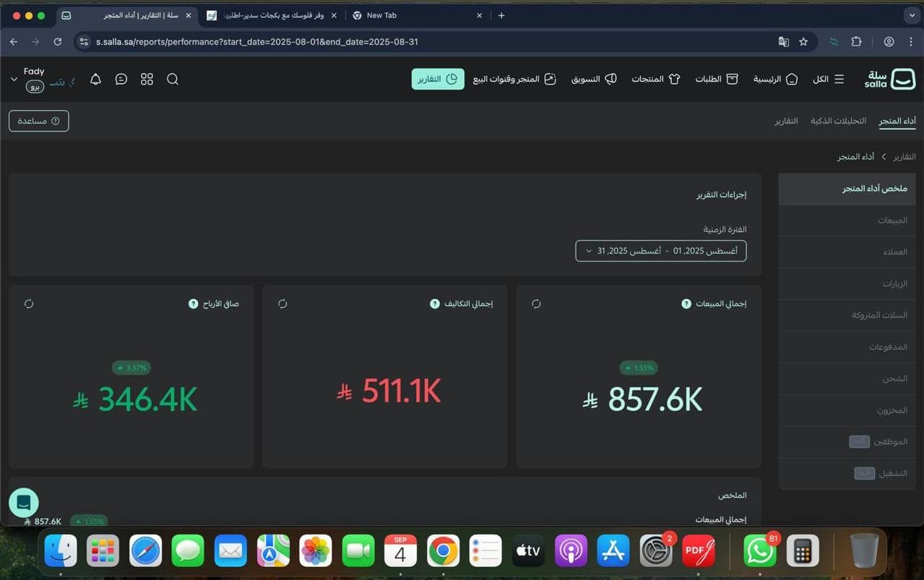Screen dimensions: 924x580
Task: Switch to the التحليلات الذكية tab
Action: [x=837, y=121]
